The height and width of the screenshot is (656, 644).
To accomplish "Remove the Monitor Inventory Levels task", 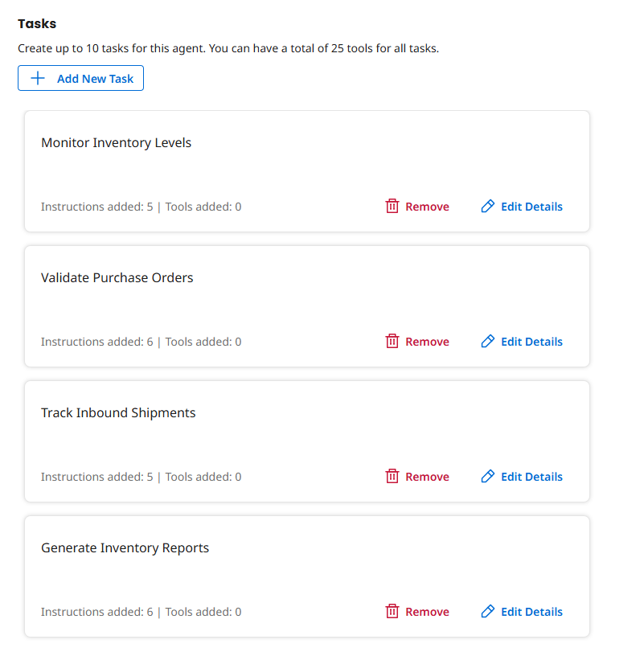I will coord(428,206).
